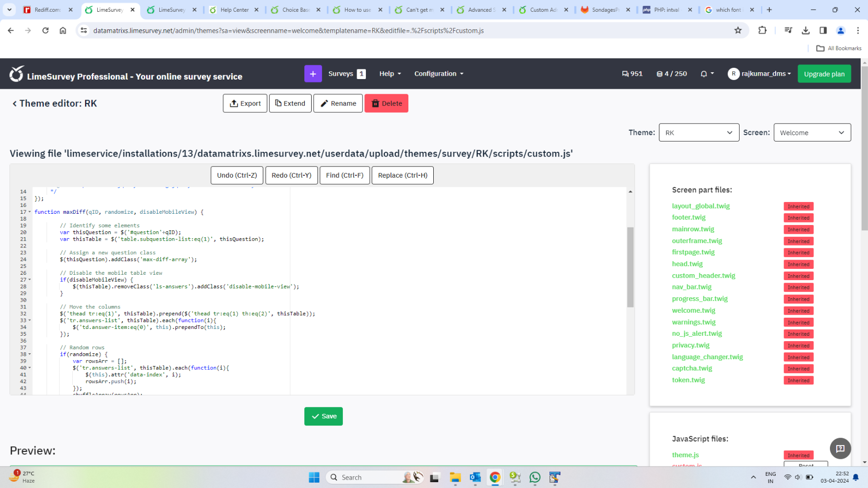Open Chrome media controls icon

pyautogui.click(x=788, y=30)
